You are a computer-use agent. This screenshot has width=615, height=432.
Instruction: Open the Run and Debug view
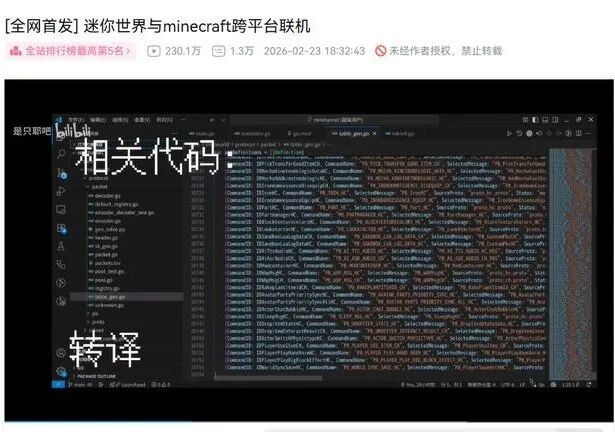tap(61, 191)
